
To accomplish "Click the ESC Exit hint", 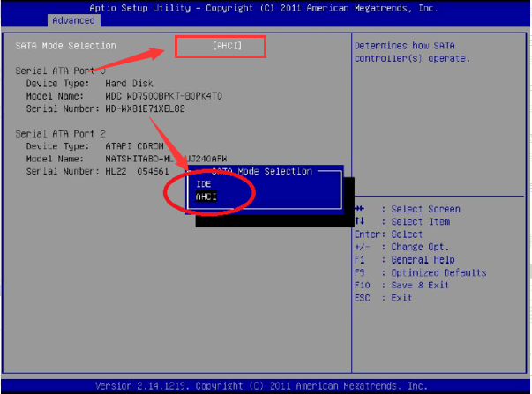I will [x=384, y=297].
